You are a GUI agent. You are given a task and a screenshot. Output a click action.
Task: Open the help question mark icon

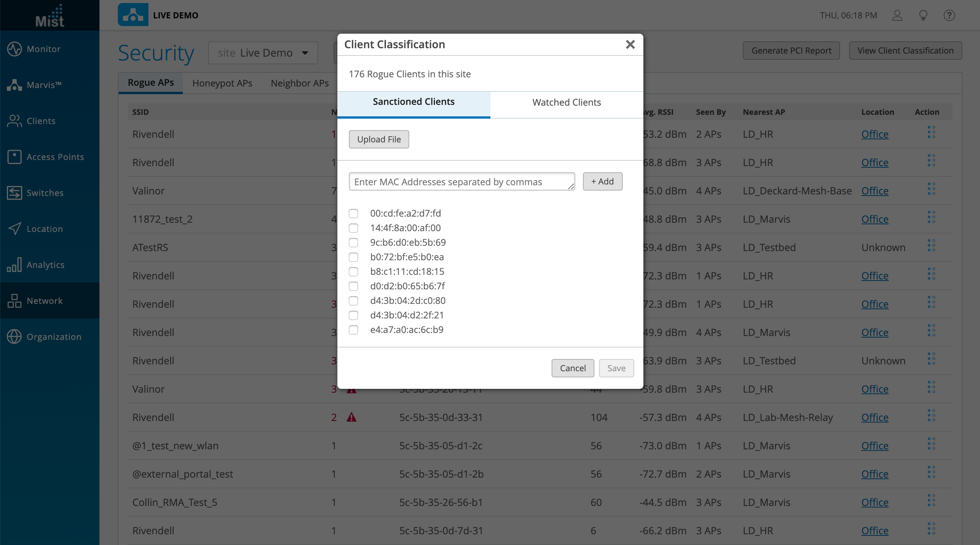click(949, 15)
